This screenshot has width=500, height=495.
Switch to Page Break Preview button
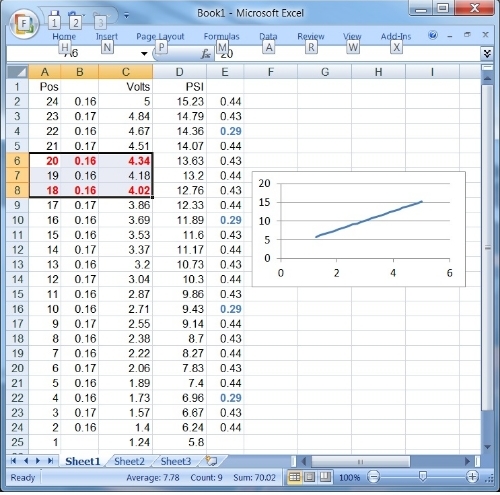(x=325, y=477)
